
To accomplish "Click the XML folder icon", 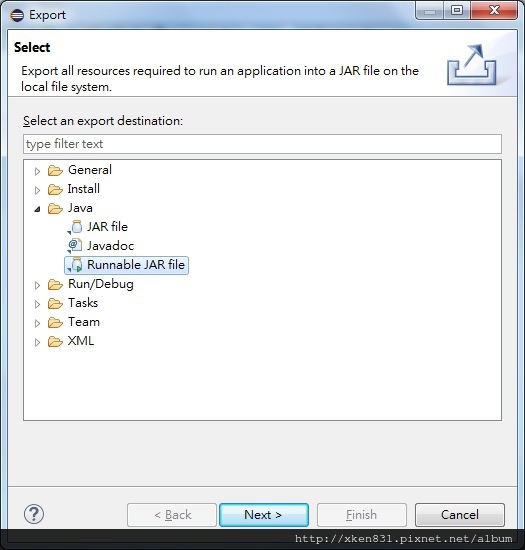I will pos(55,341).
